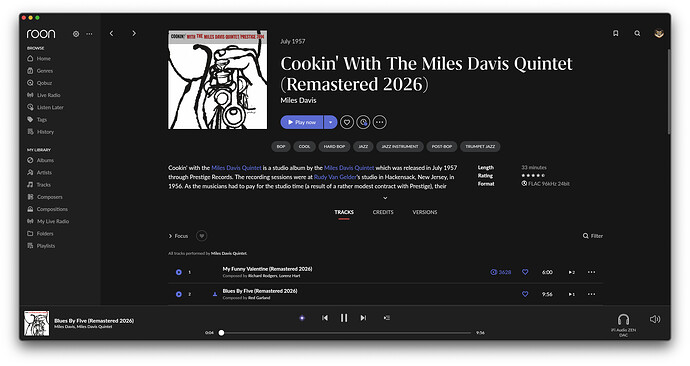
Task: Open History in the sidebar
Action: pos(40,132)
